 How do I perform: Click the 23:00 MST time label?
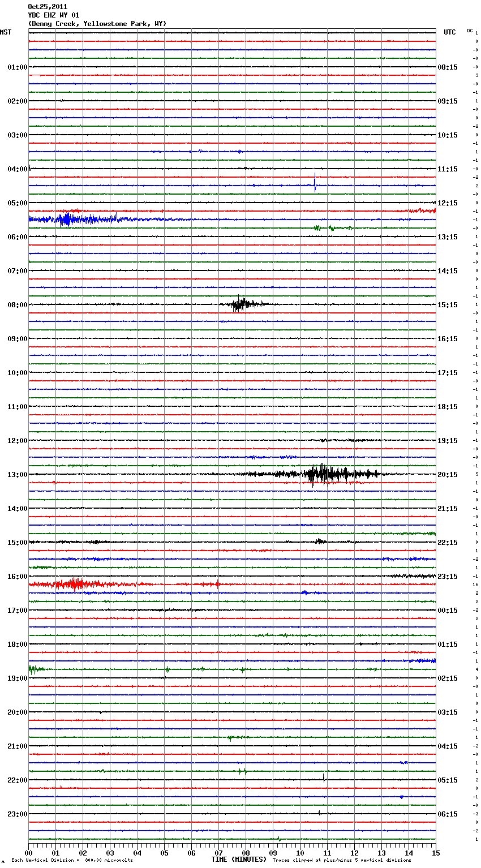click(x=18, y=814)
